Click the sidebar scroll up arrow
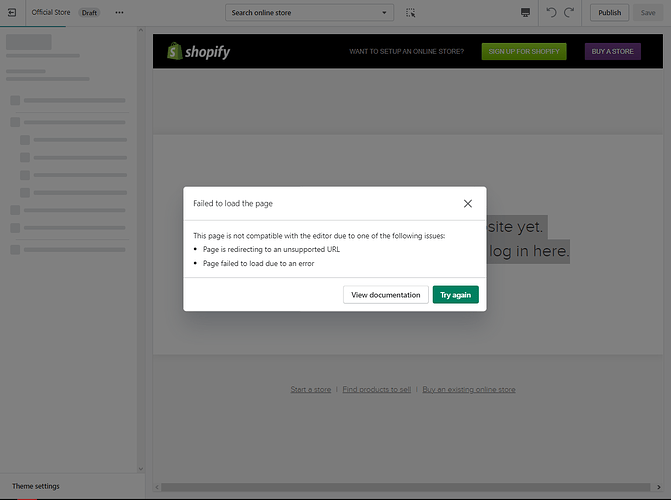Viewport: 671px width, 500px height. coord(141,30)
